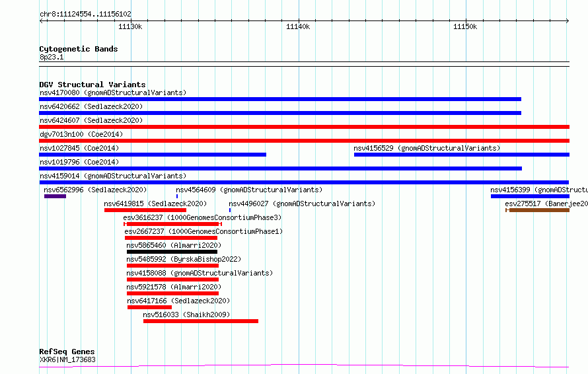Click the red nsv516033 (Shaikh2009) bar

point(201,322)
